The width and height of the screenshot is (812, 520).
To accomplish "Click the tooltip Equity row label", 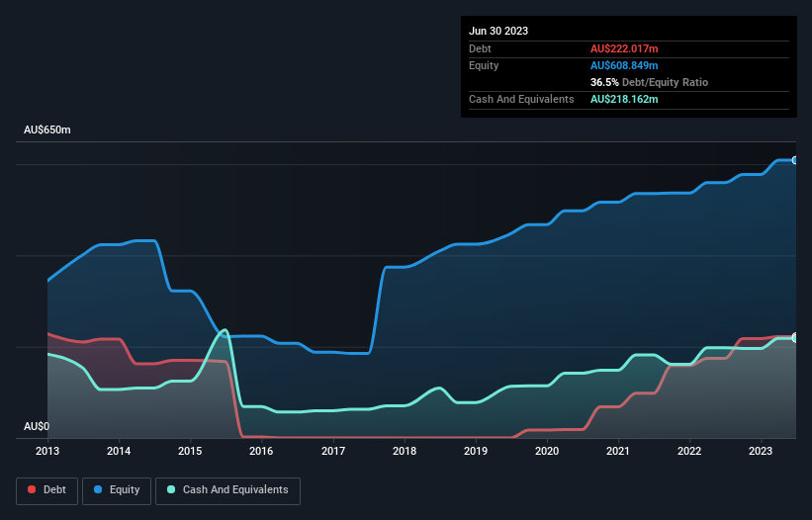I will [x=484, y=65].
